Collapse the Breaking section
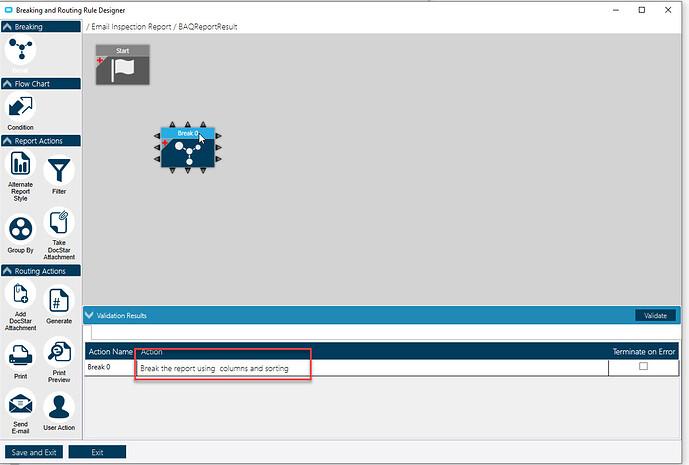The width and height of the screenshot is (689, 465). 7,27
